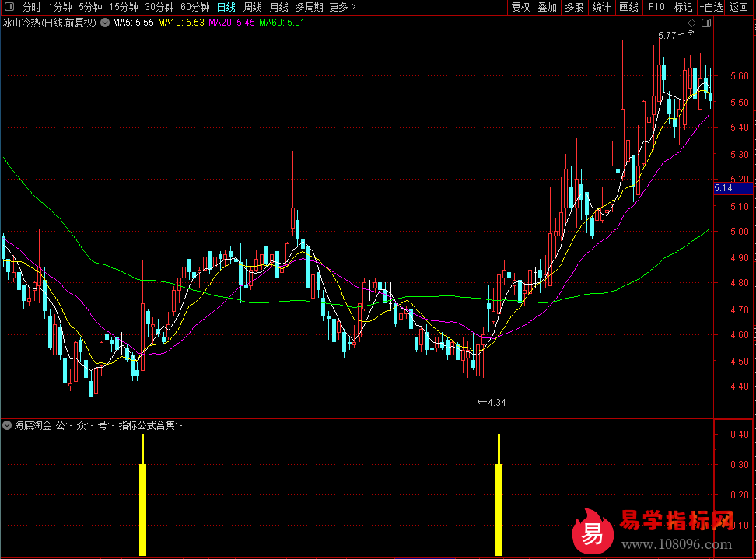Screen dimensions: 756x559
Task: Expand the 海底淘金 indicator dropdown arrow
Action: coord(7,425)
